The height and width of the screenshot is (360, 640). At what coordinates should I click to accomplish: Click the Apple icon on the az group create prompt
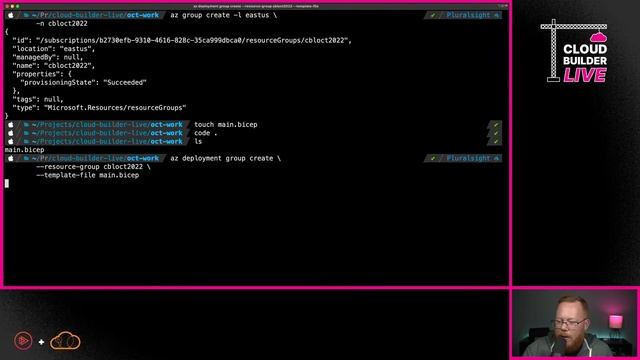point(11,15)
